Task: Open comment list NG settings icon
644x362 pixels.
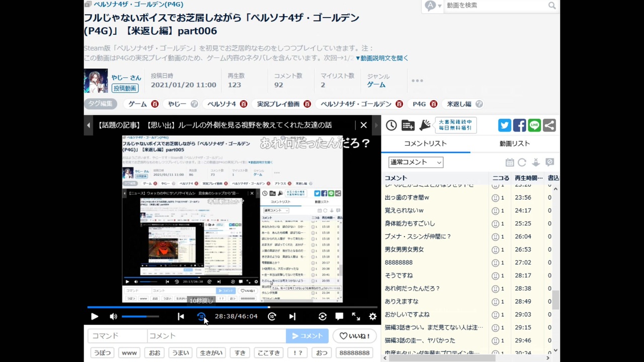Action: (x=550, y=162)
